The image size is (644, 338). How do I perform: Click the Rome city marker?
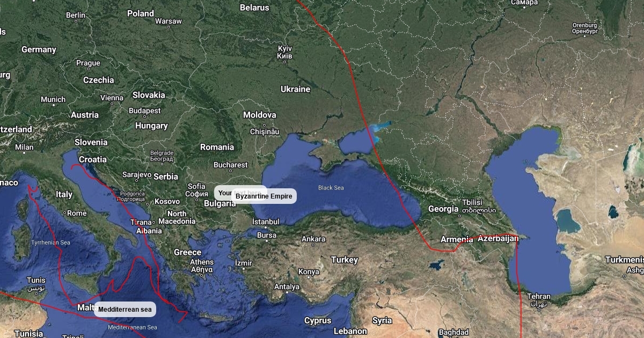[x=65, y=213]
